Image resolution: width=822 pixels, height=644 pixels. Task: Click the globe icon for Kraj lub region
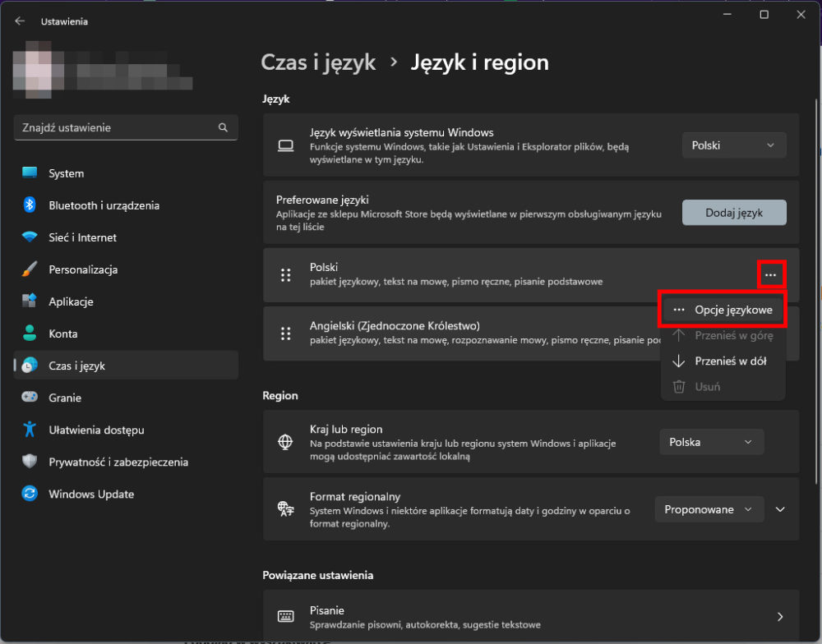tap(285, 442)
